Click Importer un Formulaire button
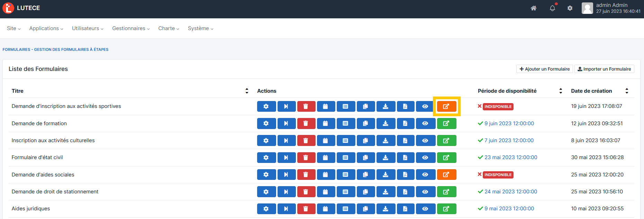Viewport: 644px width, 219px height. (604, 69)
